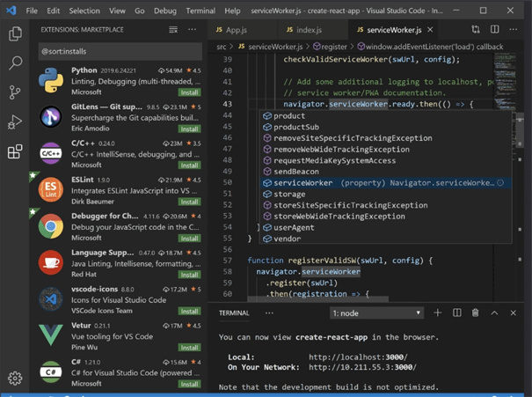Open terminal panel more views ellipsis
Viewport: 532px width, 397px height.
tap(269, 312)
